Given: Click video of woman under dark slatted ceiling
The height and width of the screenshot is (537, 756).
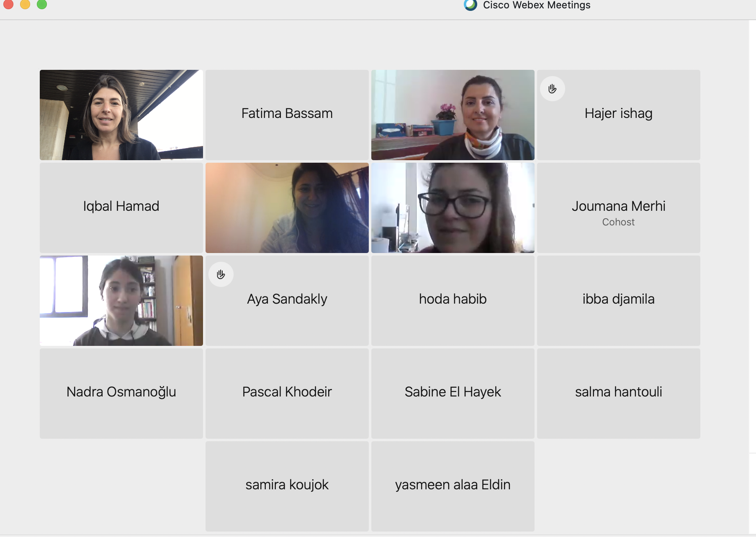Looking at the screenshot, I should click(x=121, y=115).
